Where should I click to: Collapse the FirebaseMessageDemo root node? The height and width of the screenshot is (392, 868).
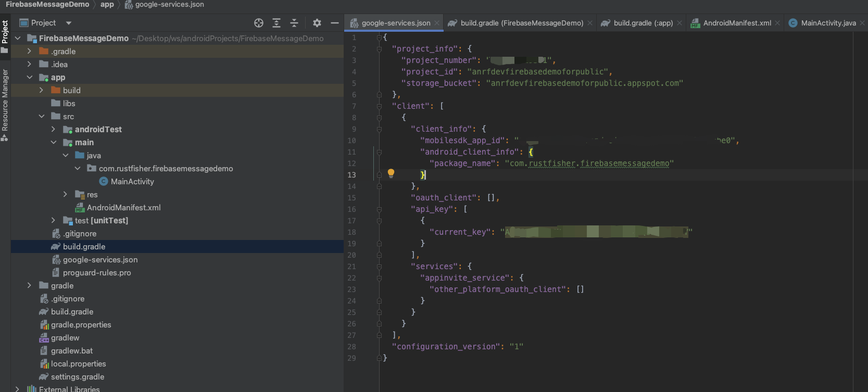(18, 38)
